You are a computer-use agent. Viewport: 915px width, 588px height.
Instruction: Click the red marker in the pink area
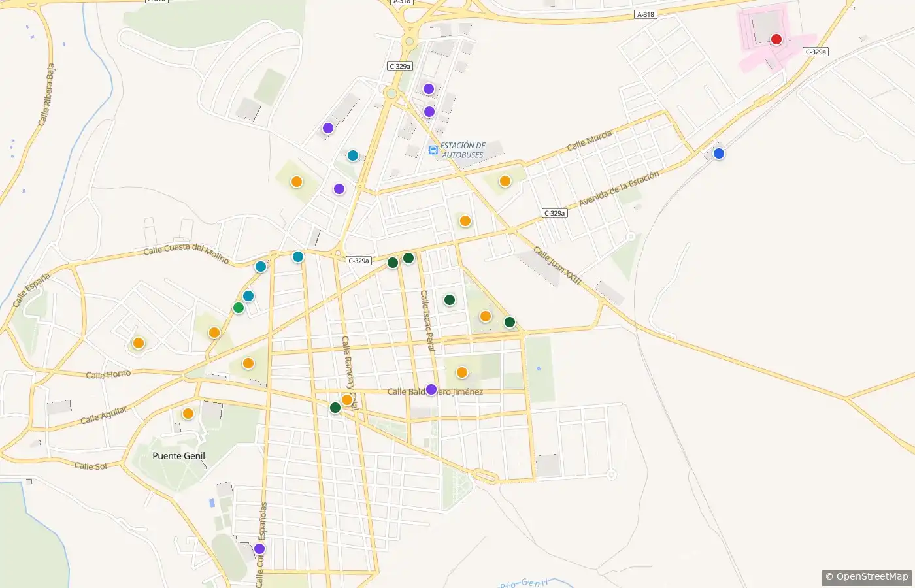pos(776,39)
